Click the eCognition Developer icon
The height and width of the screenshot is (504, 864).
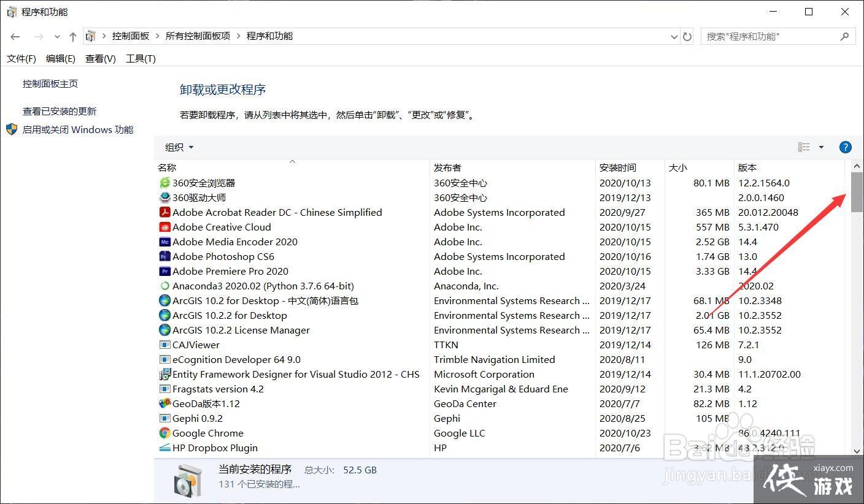(164, 359)
